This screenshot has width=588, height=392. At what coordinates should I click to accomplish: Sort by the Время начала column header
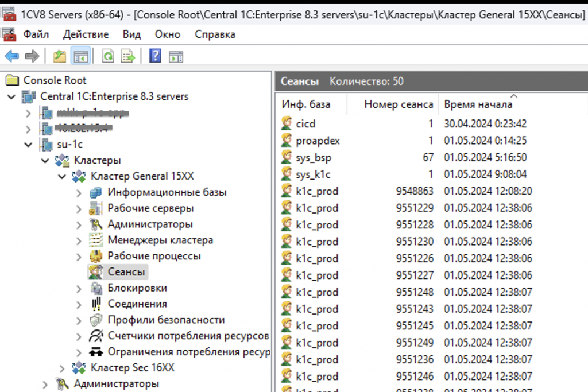coord(513,104)
